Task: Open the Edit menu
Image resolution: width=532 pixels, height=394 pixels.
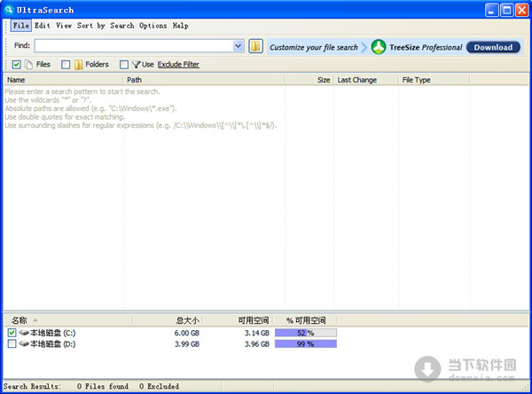Action: click(x=43, y=26)
